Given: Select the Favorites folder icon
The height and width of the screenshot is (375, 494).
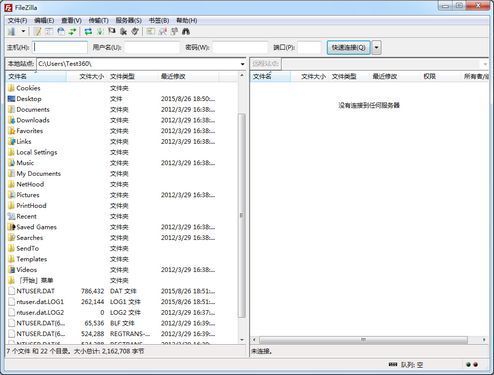Looking at the screenshot, I should coord(11,131).
